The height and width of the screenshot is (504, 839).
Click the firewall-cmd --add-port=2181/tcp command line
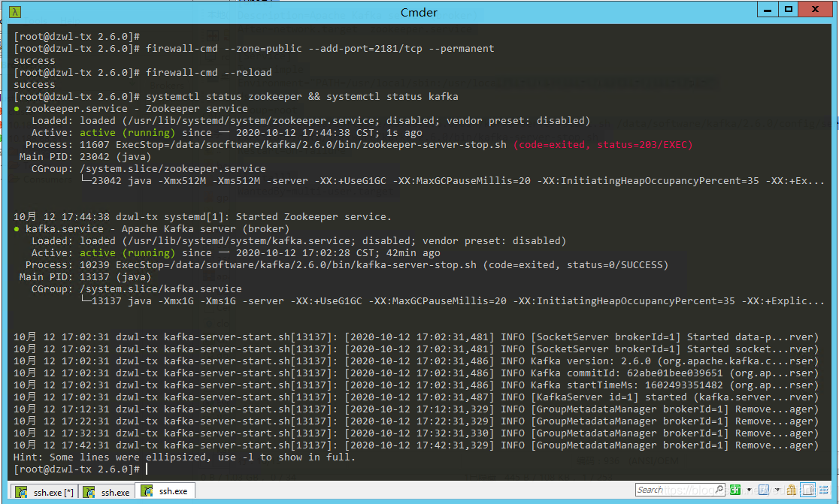click(254, 49)
